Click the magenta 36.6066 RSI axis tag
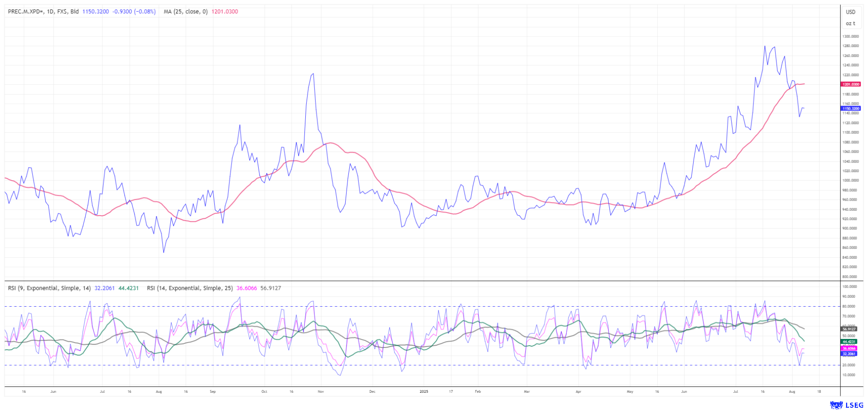 849,348
